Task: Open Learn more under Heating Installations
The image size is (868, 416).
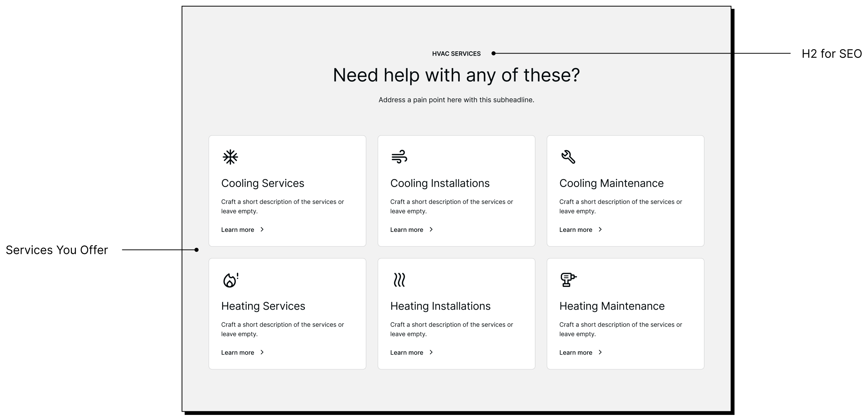Action: click(x=407, y=353)
